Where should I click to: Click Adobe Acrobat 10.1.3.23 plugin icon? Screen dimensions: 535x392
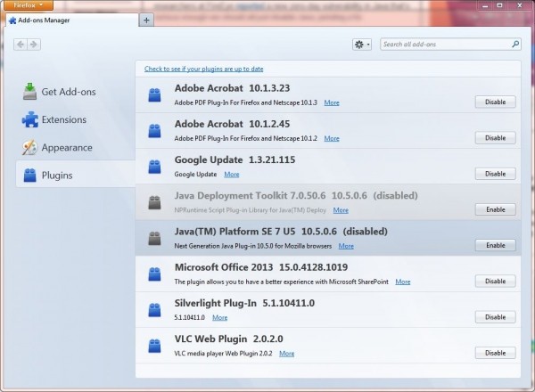[154, 95]
